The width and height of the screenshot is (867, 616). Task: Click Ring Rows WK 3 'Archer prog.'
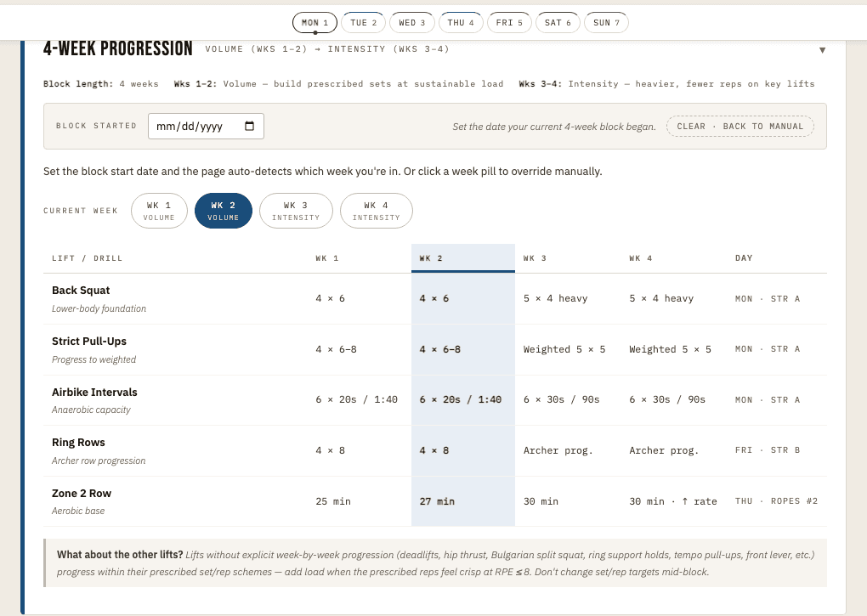[x=558, y=450]
